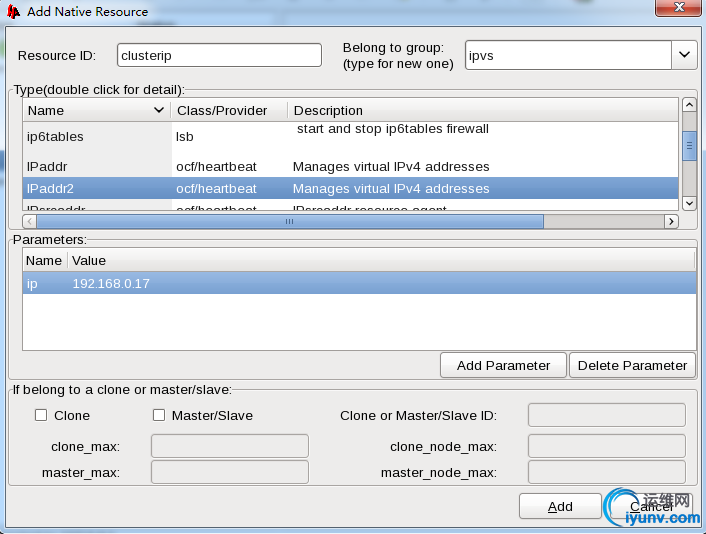The image size is (706, 534).
Task: Click the Resource ID input field
Action: click(x=219, y=55)
